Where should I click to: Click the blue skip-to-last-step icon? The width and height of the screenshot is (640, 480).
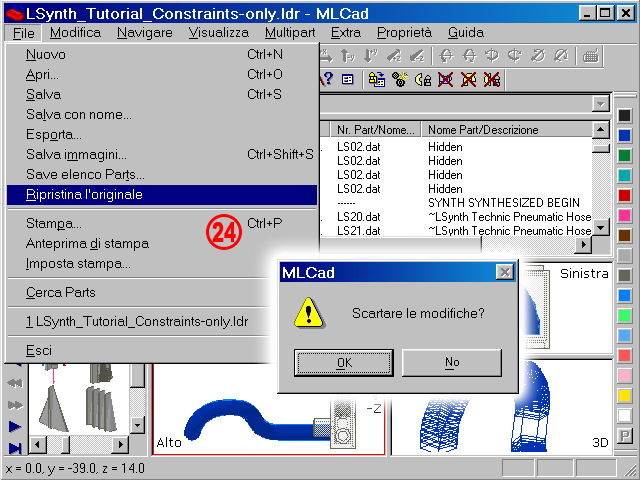(x=15, y=448)
